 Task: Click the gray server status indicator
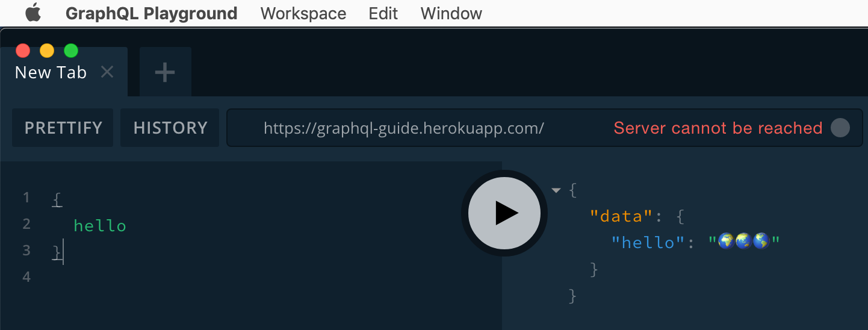(840, 128)
